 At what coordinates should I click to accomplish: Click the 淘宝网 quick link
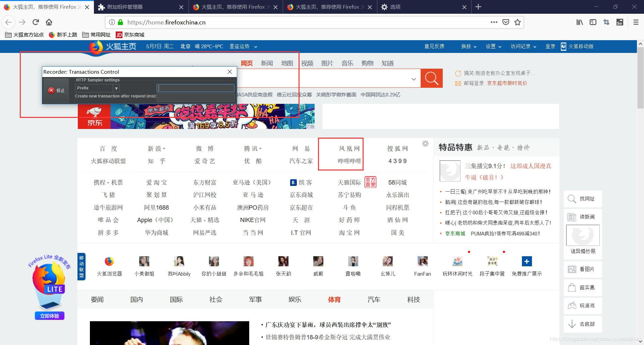click(349, 233)
